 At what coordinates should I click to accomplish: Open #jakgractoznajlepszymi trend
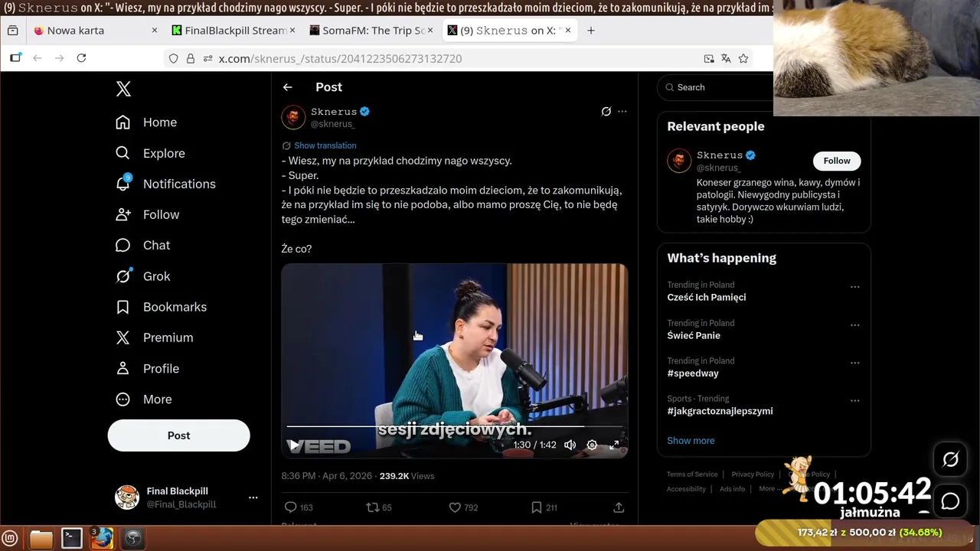pos(720,411)
